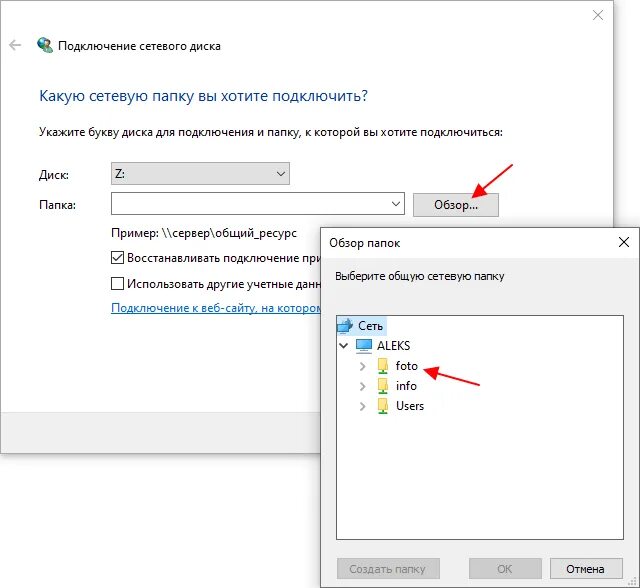Click the Сеть network icon
This screenshot has width=640, height=588.
345,326
